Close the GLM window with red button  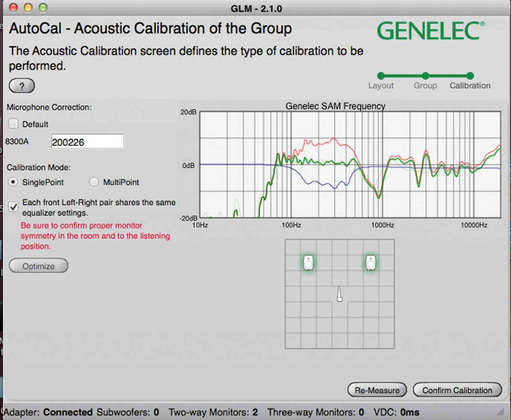[13, 7]
